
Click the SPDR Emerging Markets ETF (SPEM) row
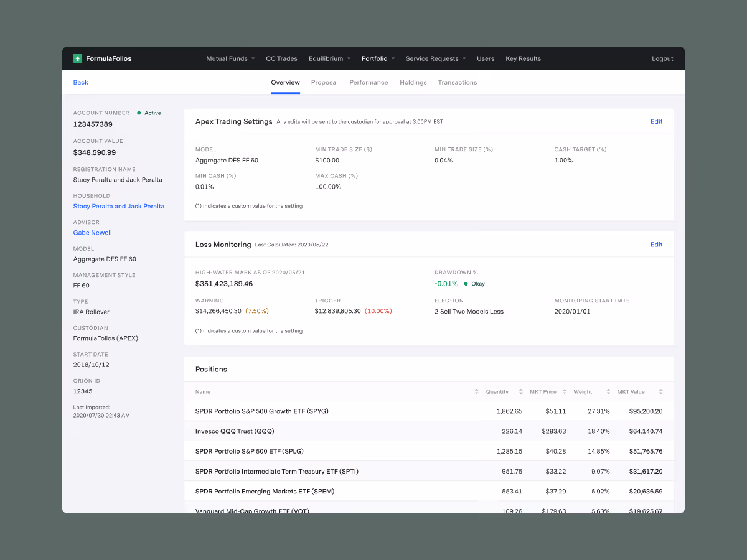[x=429, y=491]
